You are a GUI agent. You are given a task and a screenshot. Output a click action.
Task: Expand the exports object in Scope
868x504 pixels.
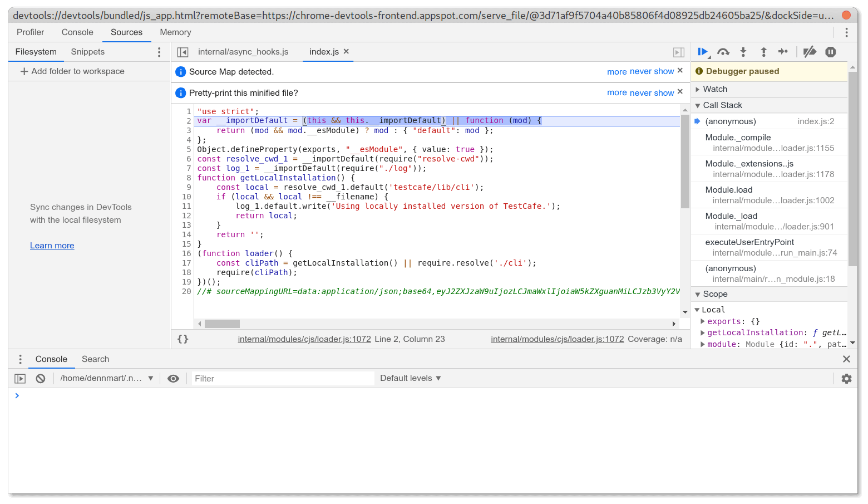pyautogui.click(x=702, y=321)
